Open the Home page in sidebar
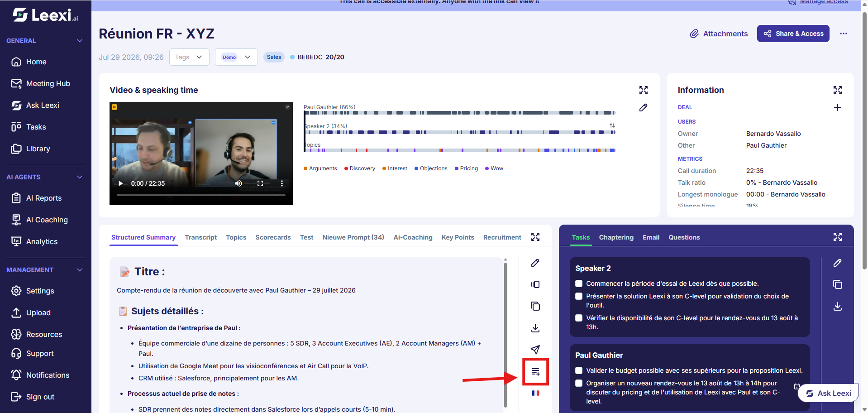This screenshot has height=413, width=868. (x=36, y=62)
